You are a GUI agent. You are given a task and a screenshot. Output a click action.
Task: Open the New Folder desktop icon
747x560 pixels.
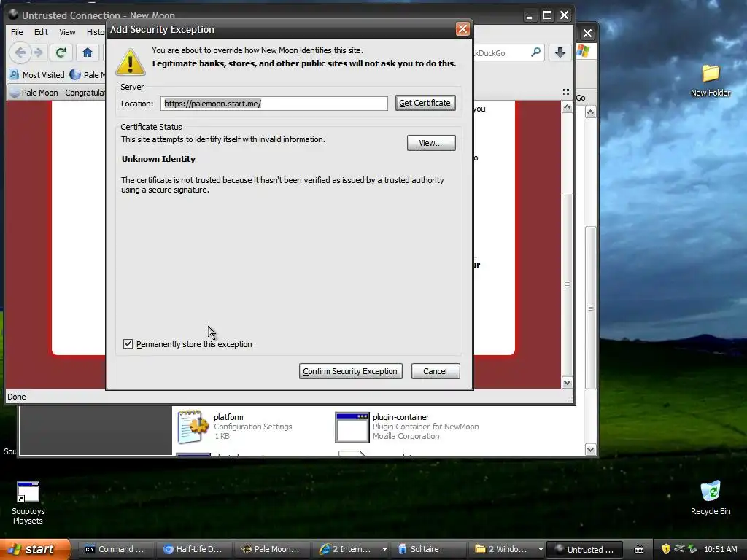pos(711,80)
